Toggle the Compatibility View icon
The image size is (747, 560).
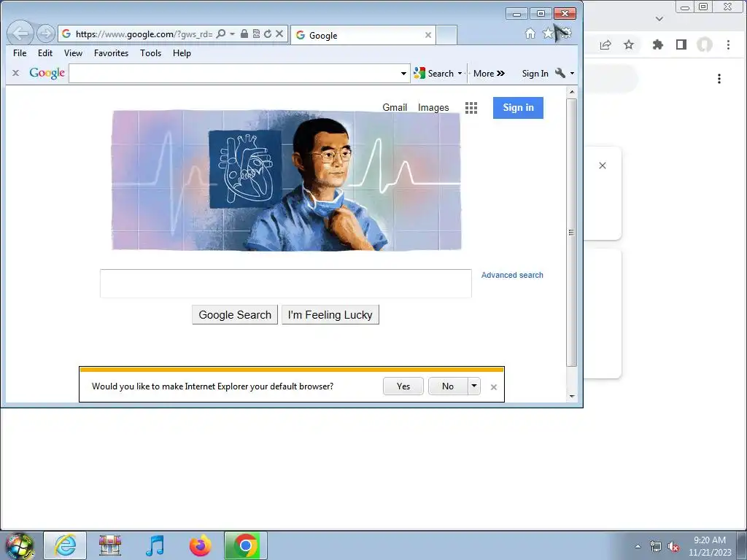[x=256, y=34]
